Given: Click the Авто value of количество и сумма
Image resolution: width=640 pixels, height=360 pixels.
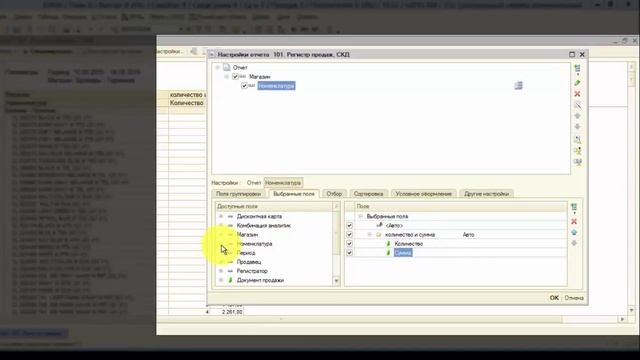Looking at the screenshot, I should pos(468,235).
